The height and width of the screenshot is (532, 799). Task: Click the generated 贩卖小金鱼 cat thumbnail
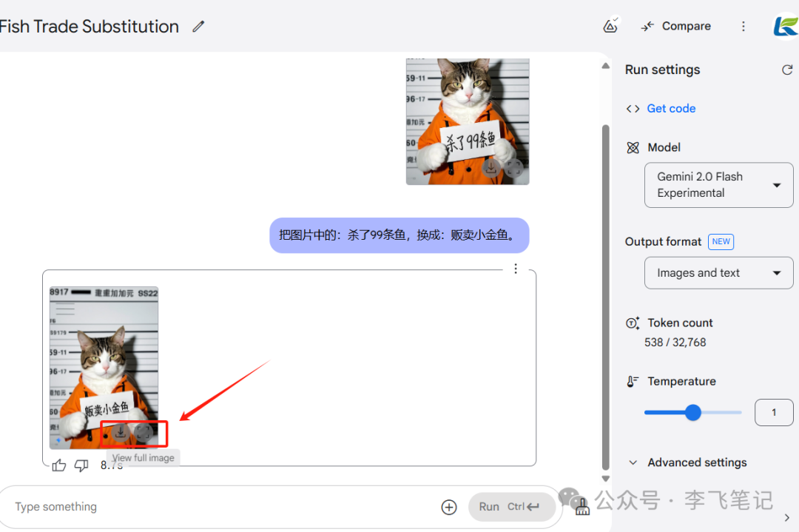pos(104,368)
